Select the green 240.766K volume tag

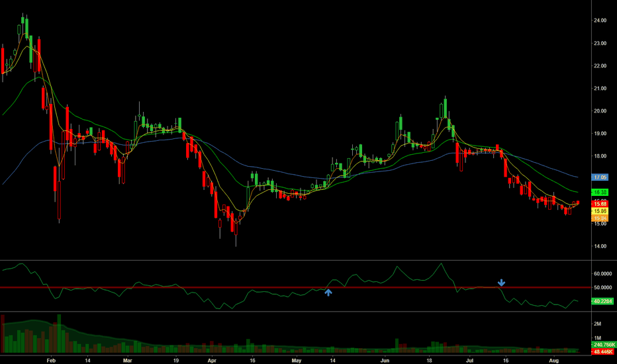[x=604, y=345]
